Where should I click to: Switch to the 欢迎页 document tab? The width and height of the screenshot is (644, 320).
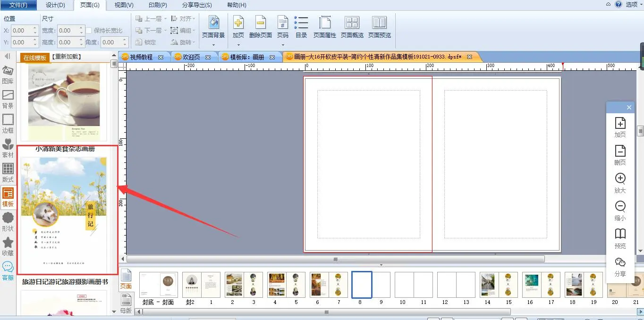pos(191,57)
